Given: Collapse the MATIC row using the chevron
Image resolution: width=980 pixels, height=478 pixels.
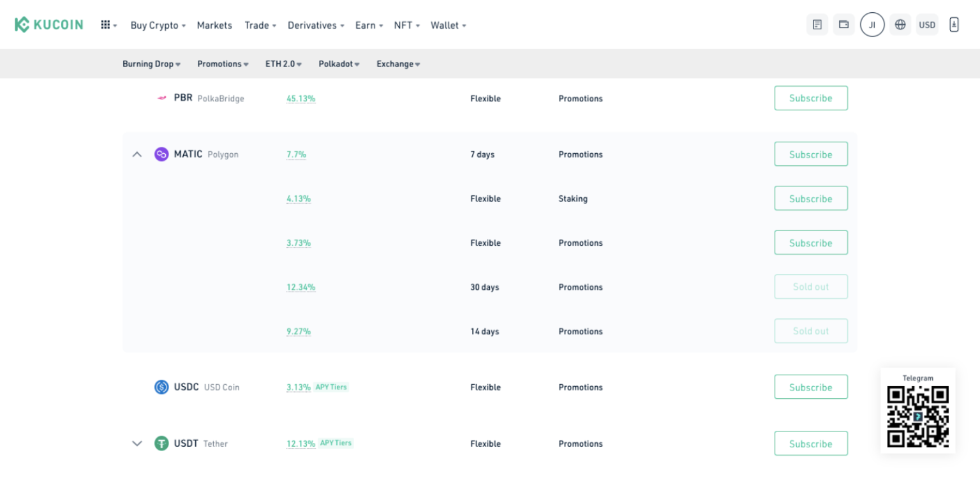Looking at the screenshot, I should coord(137,154).
